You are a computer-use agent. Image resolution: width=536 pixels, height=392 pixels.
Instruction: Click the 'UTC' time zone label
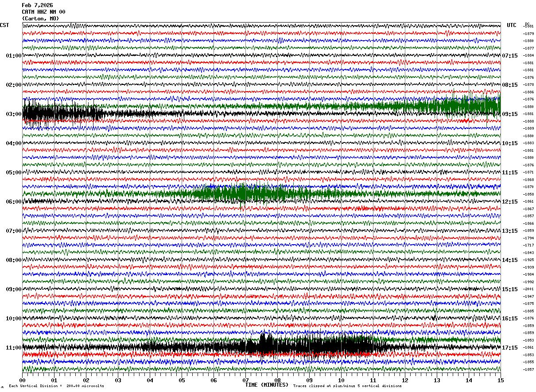pos(512,25)
